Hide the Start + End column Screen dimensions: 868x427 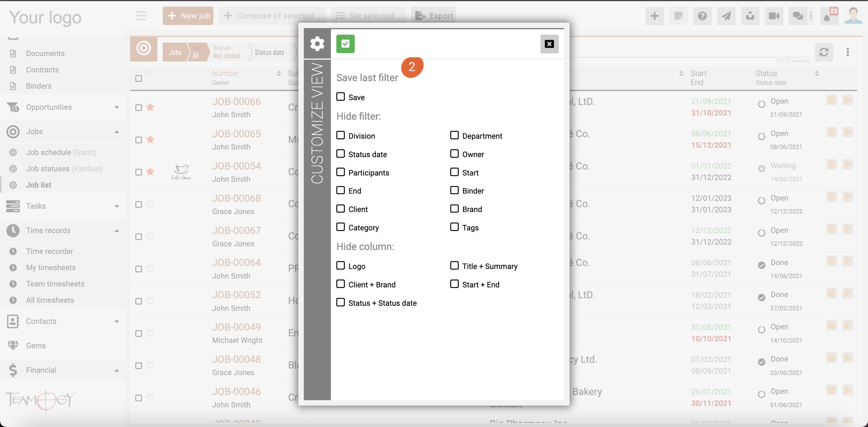click(x=454, y=284)
